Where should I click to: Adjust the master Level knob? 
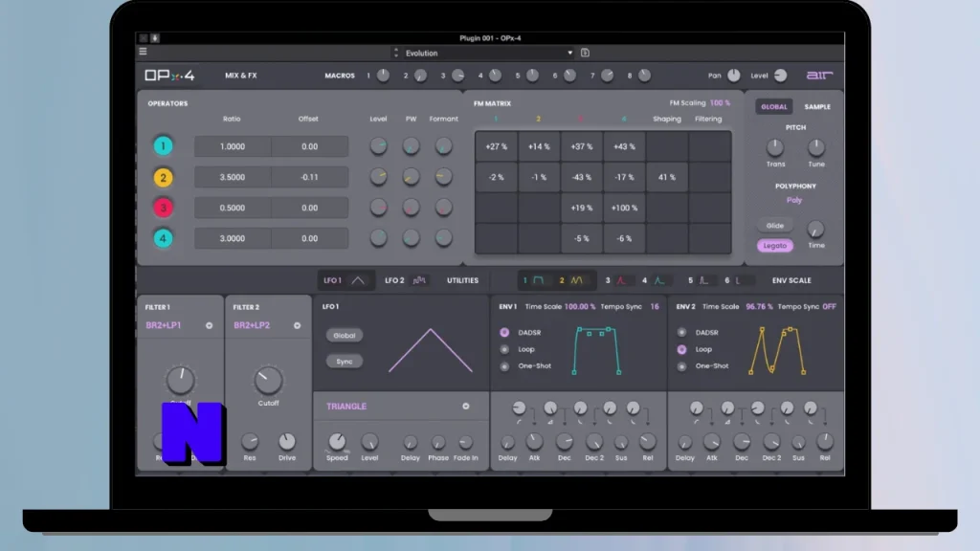pos(781,76)
